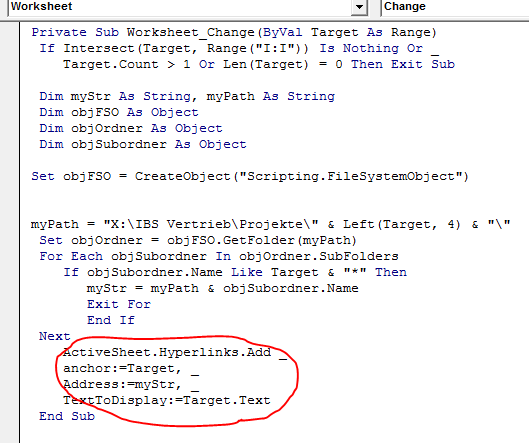Click the Dim objSubordner As Object line

[143, 144]
